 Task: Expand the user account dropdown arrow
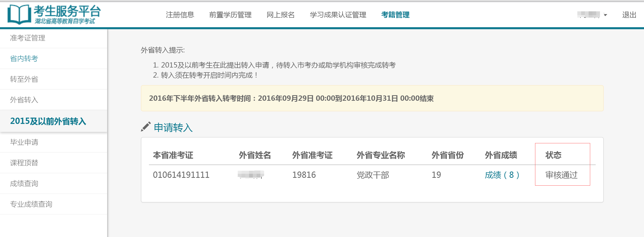606,15
